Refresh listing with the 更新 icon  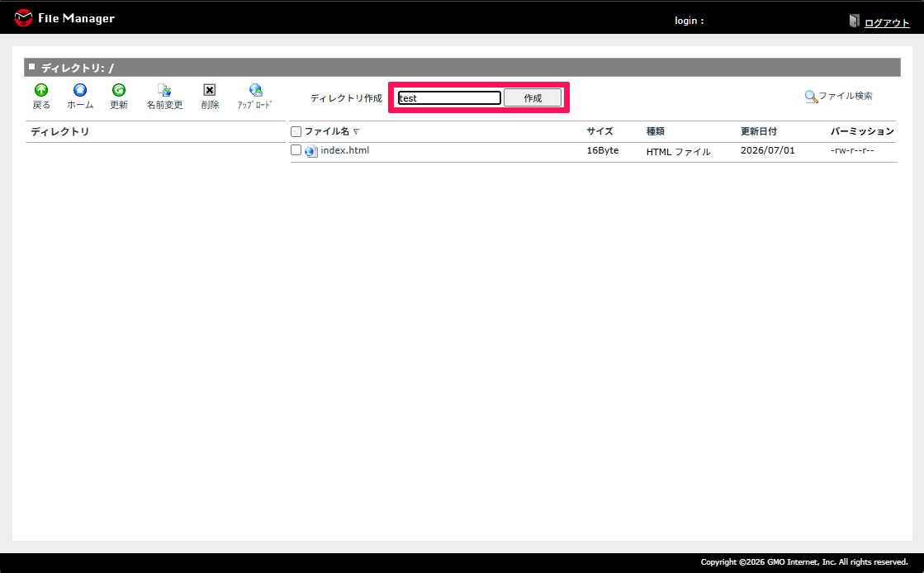pos(119,90)
